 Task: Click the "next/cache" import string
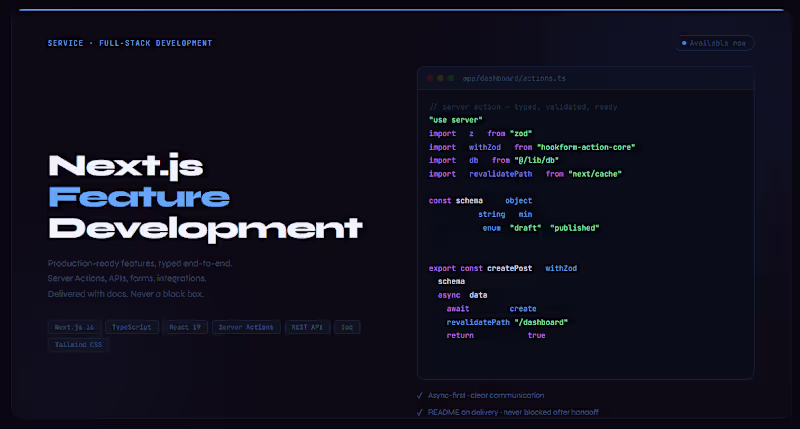pyautogui.click(x=595, y=174)
